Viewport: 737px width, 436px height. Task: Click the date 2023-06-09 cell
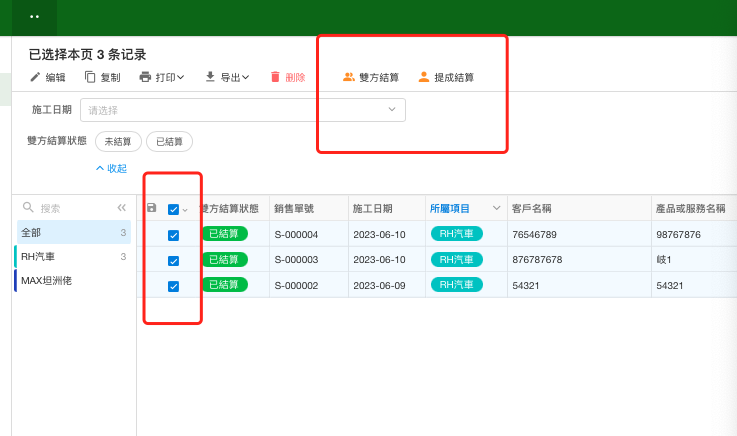379,285
